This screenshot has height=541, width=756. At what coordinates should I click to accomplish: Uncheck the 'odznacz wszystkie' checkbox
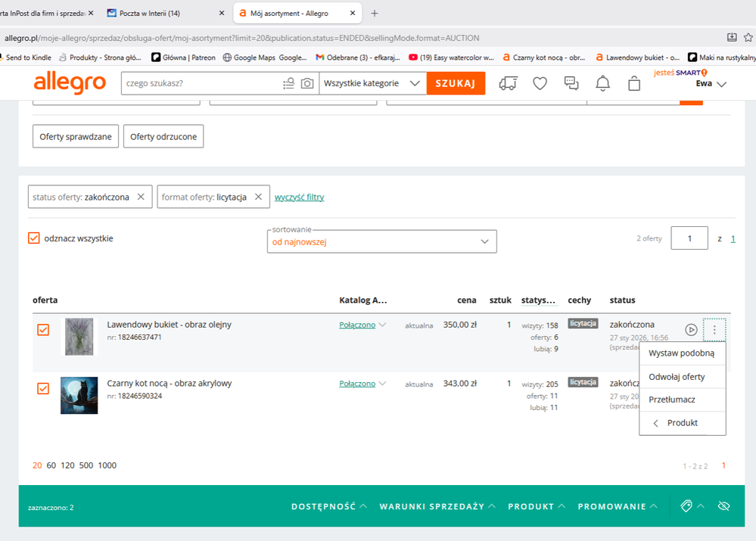[x=34, y=238]
